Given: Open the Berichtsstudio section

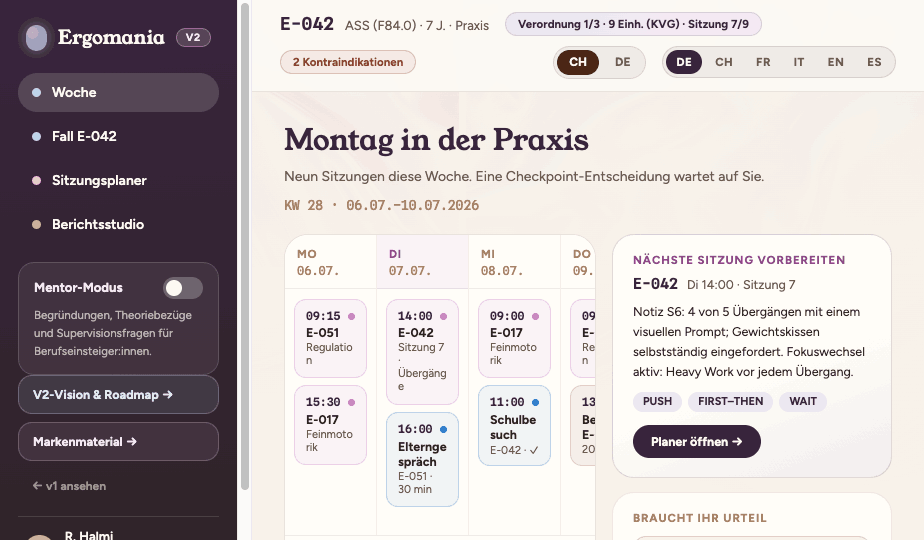Looking at the screenshot, I should pyautogui.click(x=118, y=225).
